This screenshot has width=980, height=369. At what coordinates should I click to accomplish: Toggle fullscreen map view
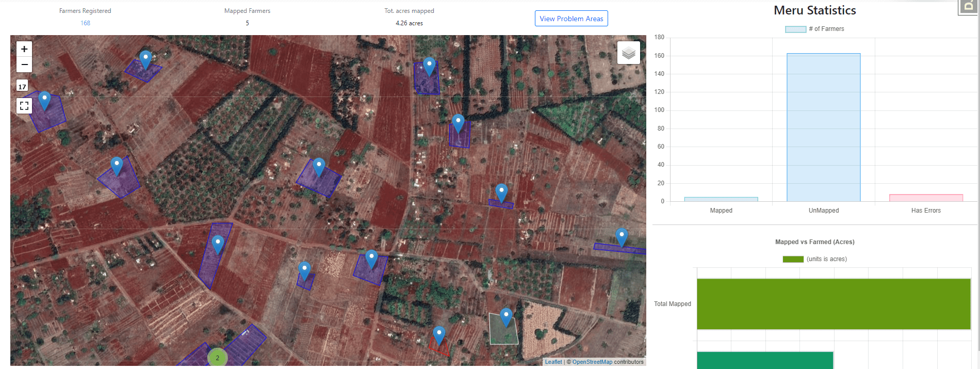[24, 106]
